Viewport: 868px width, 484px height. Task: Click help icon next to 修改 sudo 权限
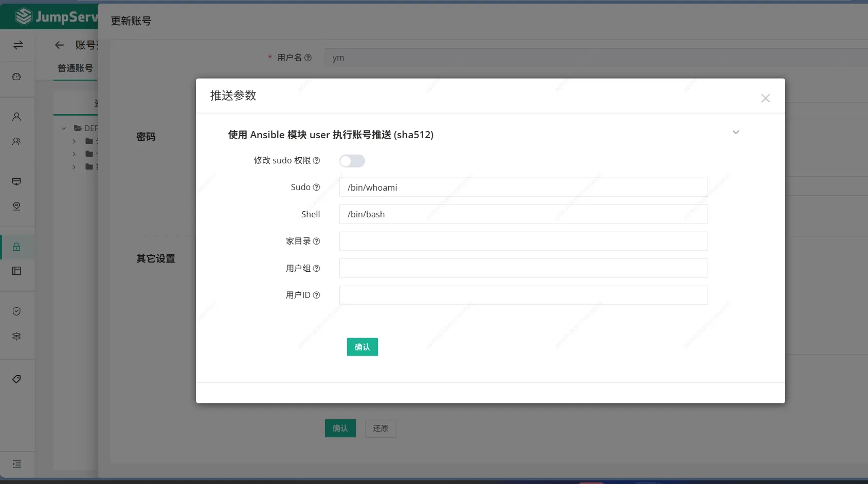pyautogui.click(x=317, y=161)
